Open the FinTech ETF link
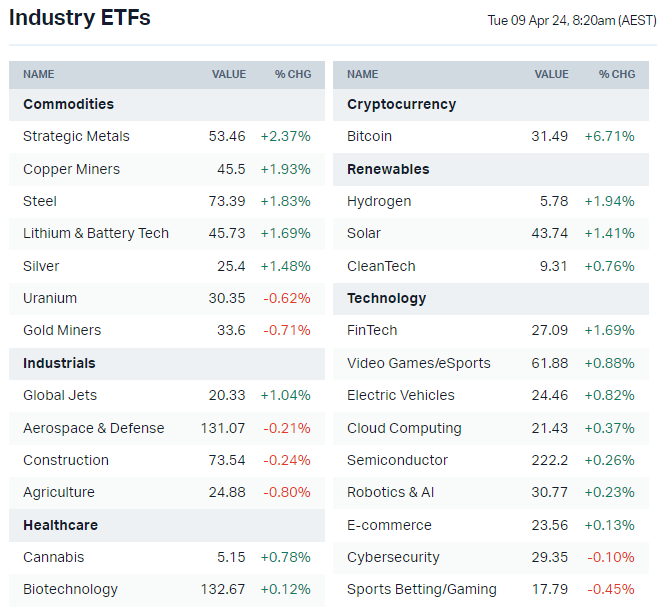This screenshot has width=665, height=610. (372, 330)
